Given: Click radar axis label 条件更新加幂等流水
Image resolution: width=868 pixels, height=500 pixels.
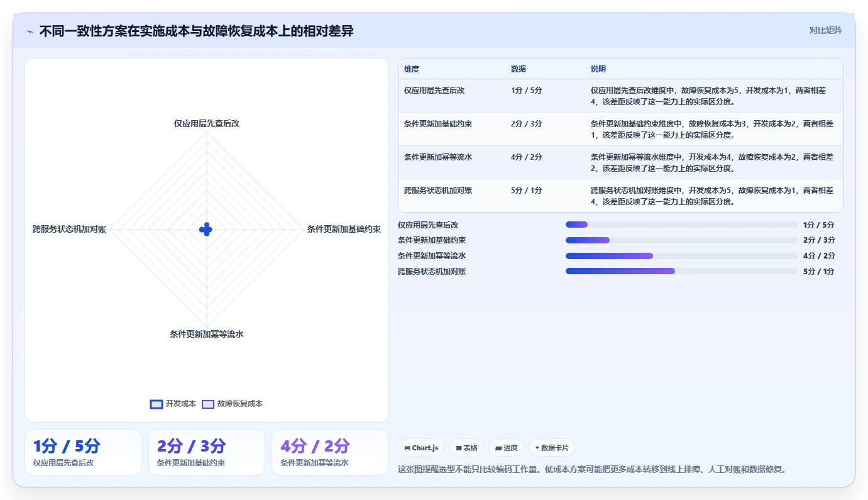Looking at the screenshot, I should coord(207,335).
